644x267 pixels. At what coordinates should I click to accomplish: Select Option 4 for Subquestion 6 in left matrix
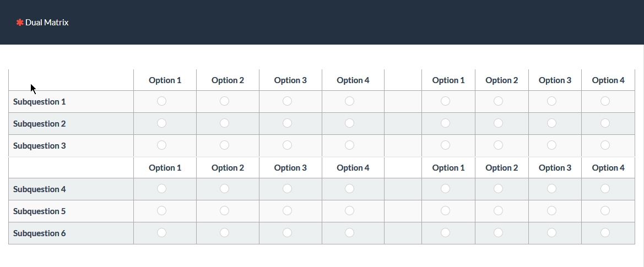pyautogui.click(x=349, y=232)
